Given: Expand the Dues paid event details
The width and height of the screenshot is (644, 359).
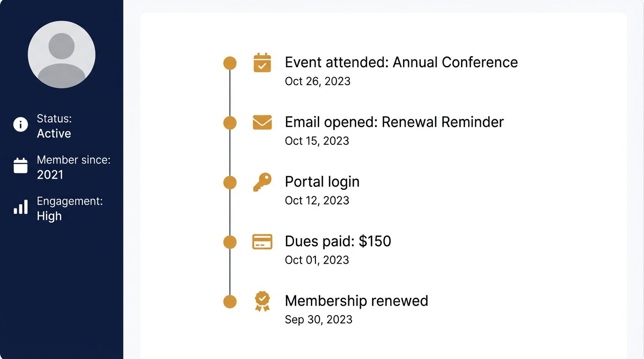Looking at the screenshot, I should (338, 241).
